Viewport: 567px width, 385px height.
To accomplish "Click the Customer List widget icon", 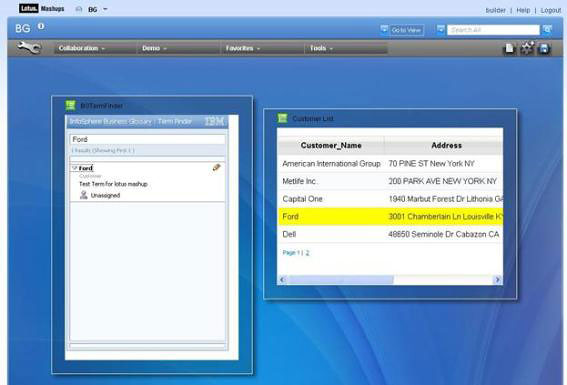I will click(x=282, y=118).
